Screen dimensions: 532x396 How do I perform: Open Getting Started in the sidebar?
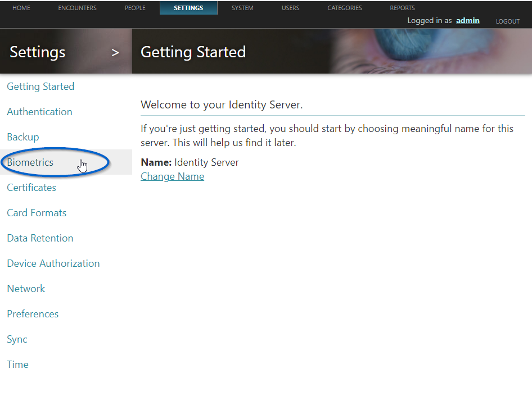(40, 87)
